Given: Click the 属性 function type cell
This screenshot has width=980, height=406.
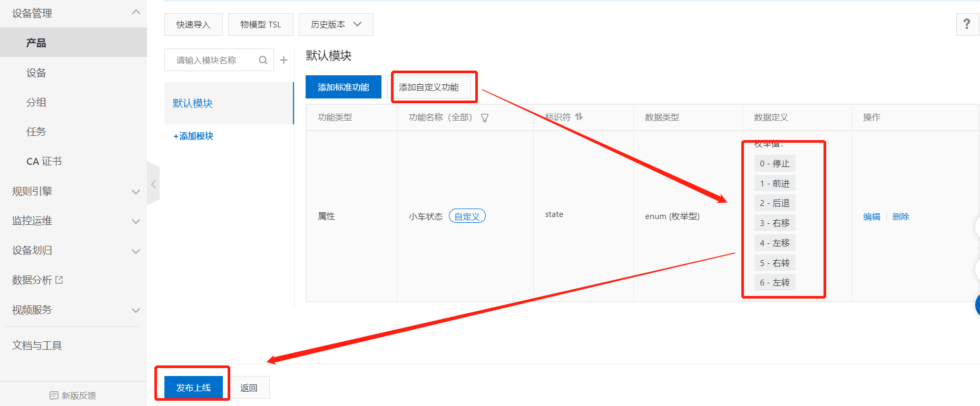Looking at the screenshot, I should (x=327, y=216).
